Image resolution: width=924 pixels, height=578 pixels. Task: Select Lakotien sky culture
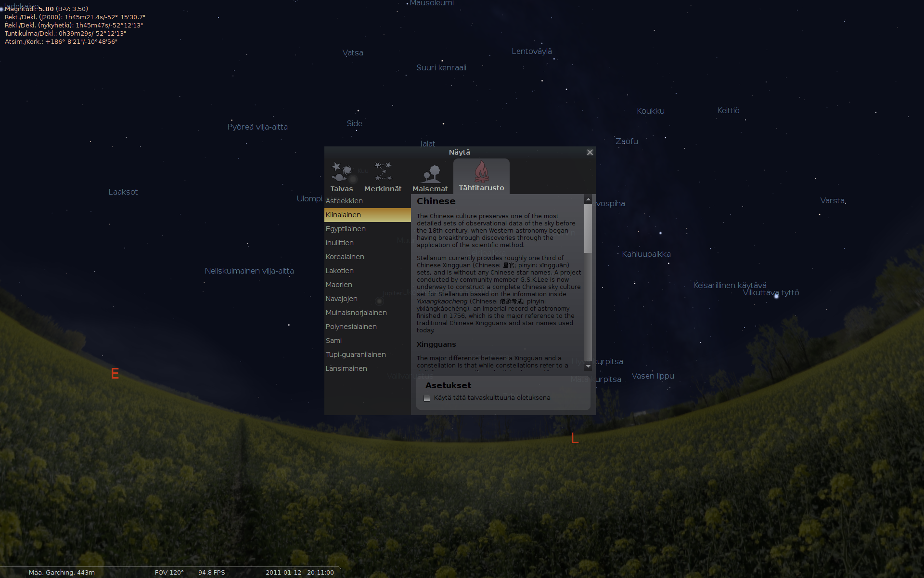pyautogui.click(x=368, y=271)
